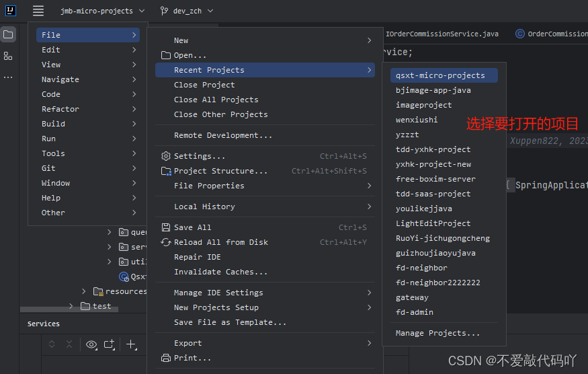
Task: Click the Services expand/collapse arrows icon
Action: 52,344
